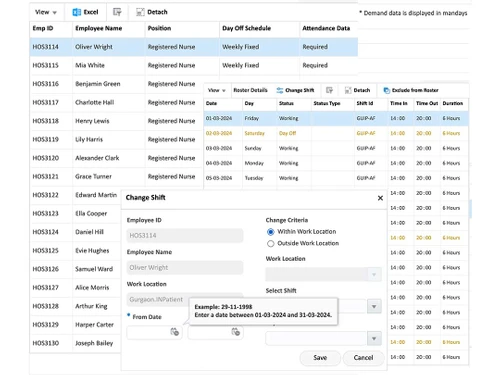The height and width of the screenshot is (375, 500).
Task: Expand the bottom dropdown above Save
Action: coord(374,339)
